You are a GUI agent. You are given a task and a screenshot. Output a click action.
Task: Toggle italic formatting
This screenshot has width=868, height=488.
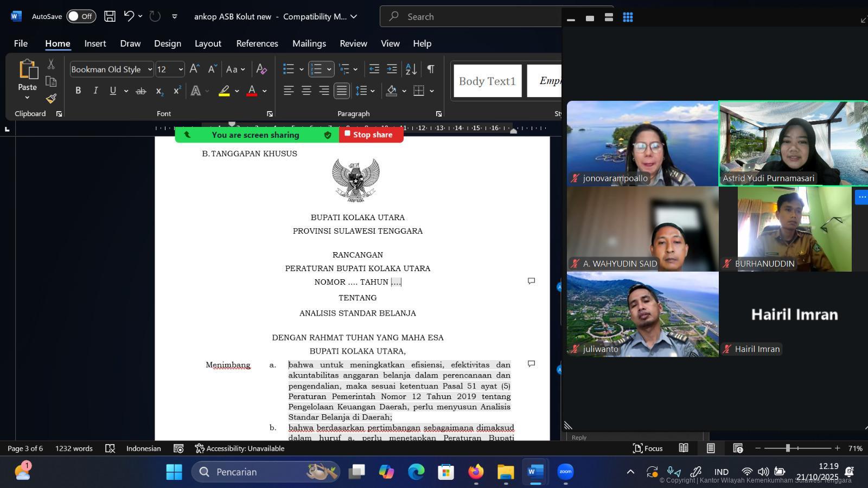(95, 91)
